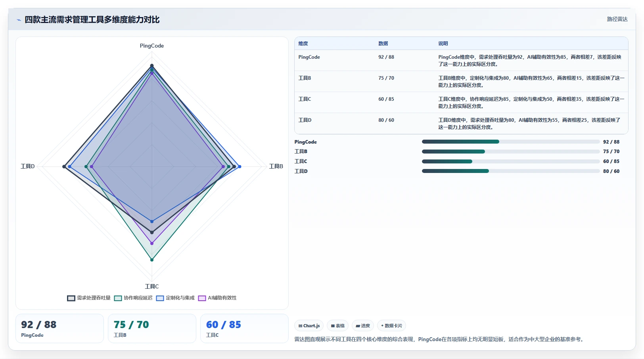Click the page title 四款主流需求管理工具多维度能力对比
Viewport: 644px width, 359px height.
(x=92, y=19)
